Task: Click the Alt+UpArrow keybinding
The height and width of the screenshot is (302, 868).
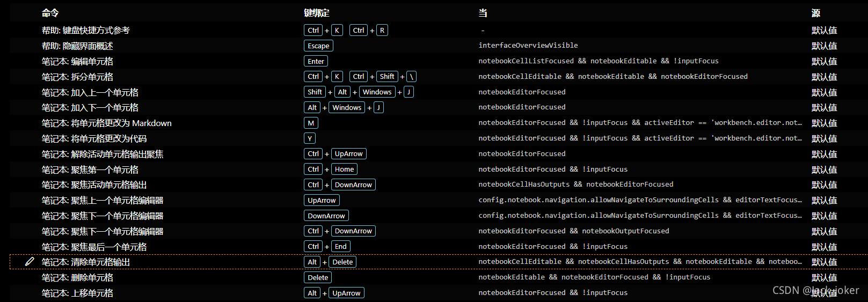Action: (x=334, y=293)
